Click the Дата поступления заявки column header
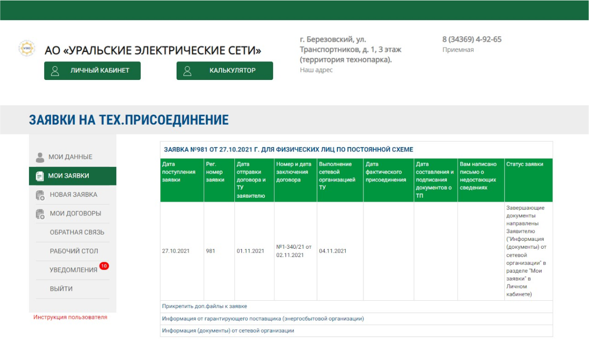The image size is (589, 364). [x=182, y=180]
